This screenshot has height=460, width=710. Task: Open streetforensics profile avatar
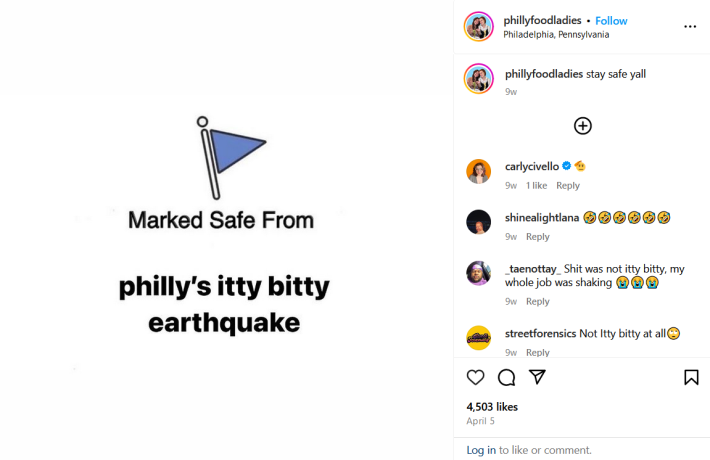479,338
